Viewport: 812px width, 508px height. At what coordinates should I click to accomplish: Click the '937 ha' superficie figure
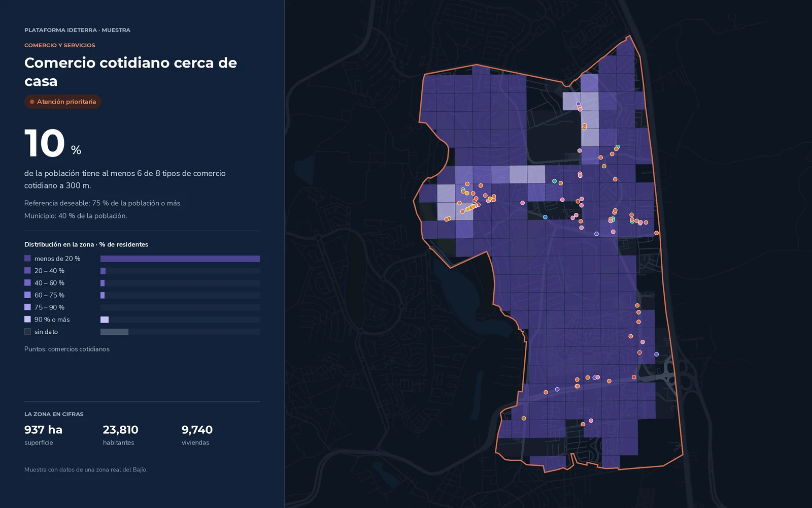pyautogui.click(x=43, y=430)
